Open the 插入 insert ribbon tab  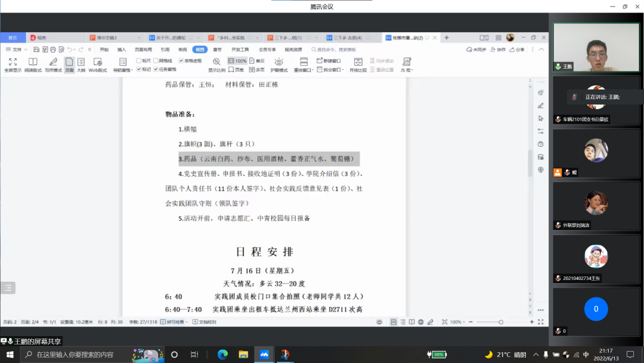122,50
